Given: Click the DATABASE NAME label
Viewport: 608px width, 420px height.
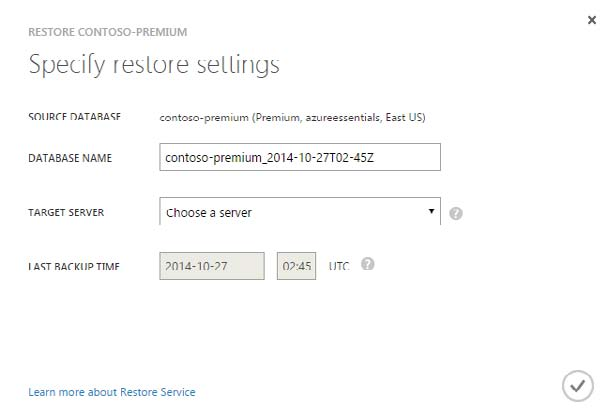Looking at the screenshot, I should [x=70, y=158].
